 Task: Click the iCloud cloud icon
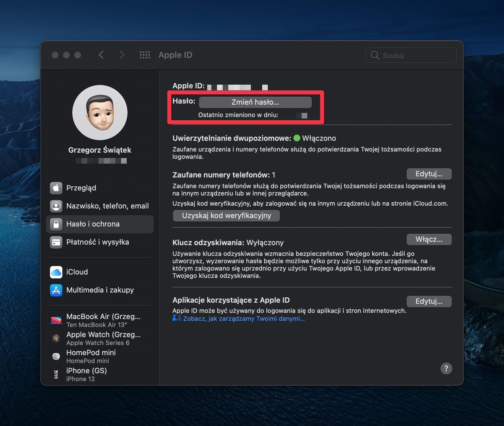[x=56, y=272]
